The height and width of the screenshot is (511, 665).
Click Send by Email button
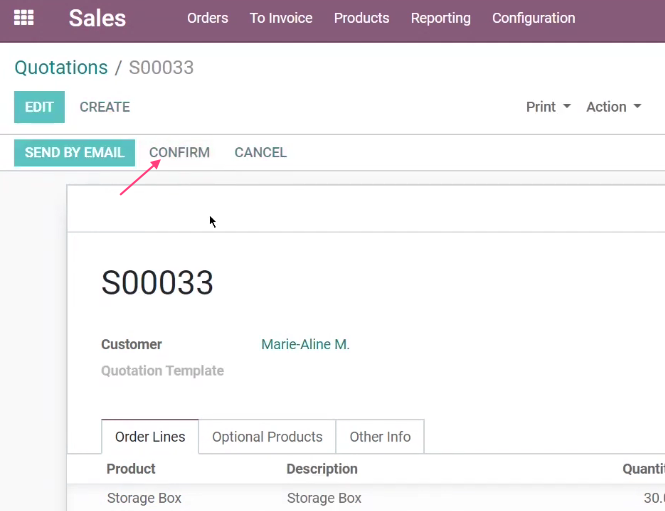click(x=74, y=153)
